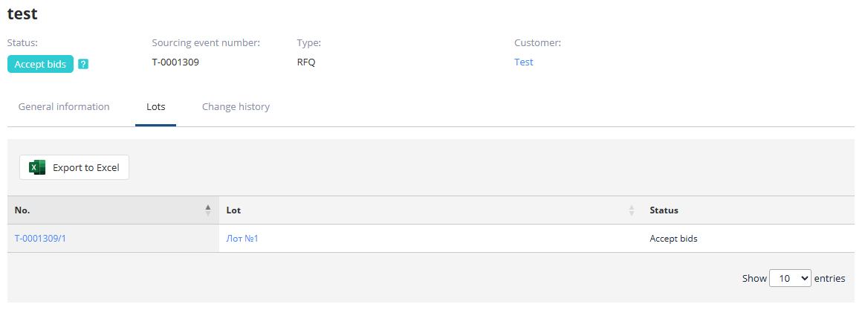
Task: Open the Лот №1 lot link
Action: click(x=242, y=239)
